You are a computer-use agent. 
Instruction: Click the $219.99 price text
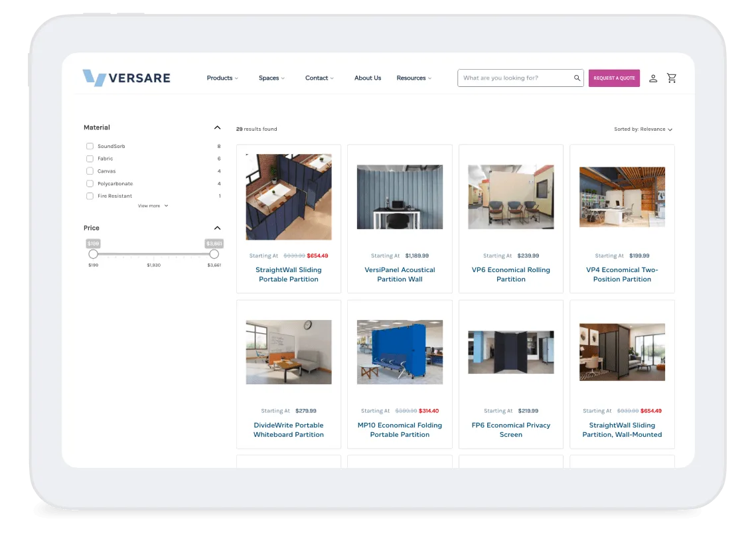click(528, 411)
